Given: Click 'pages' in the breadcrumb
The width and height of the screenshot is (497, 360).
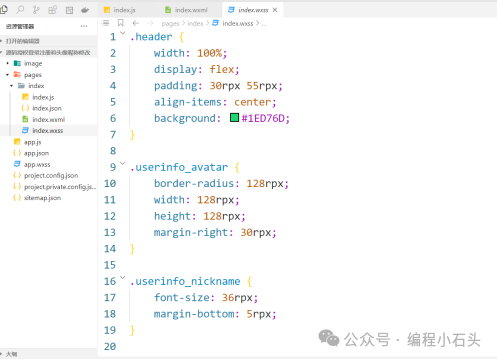Looking at the screenshot, I should coord(170,23).
